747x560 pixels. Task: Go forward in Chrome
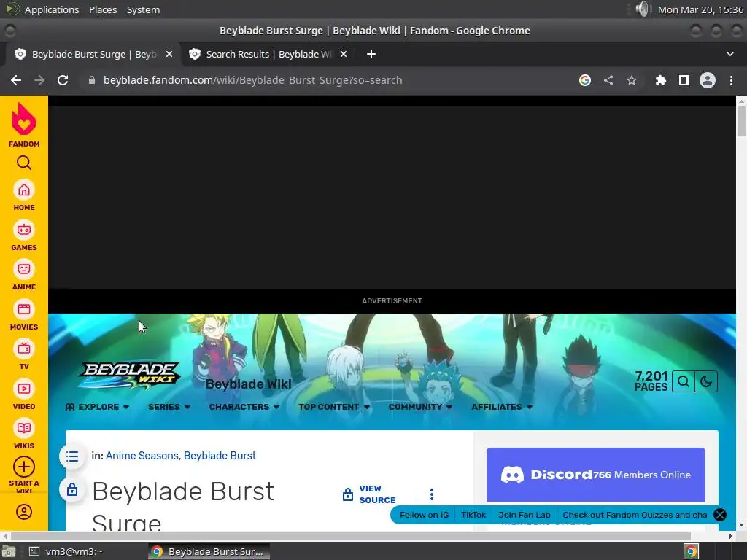[x=39, y=80]
